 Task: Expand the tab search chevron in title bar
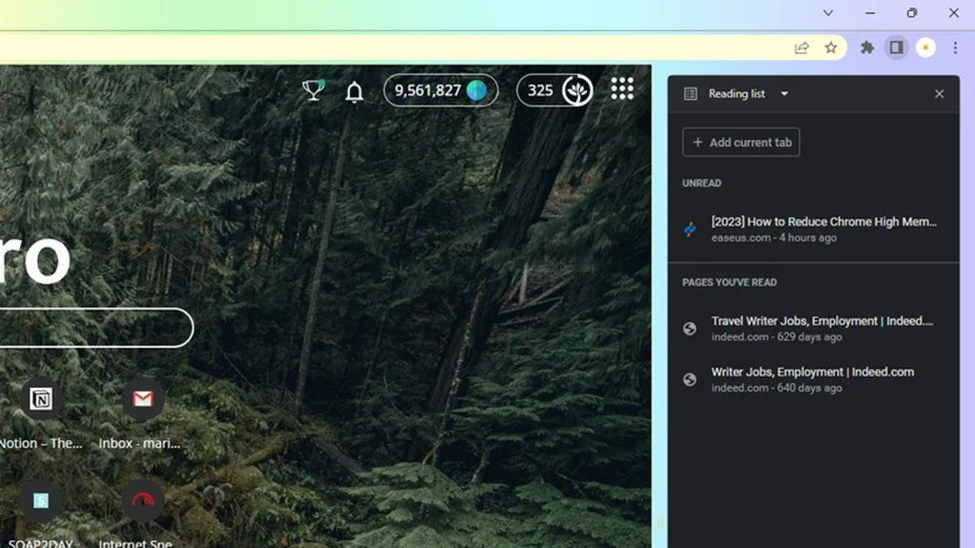point(828,13)
